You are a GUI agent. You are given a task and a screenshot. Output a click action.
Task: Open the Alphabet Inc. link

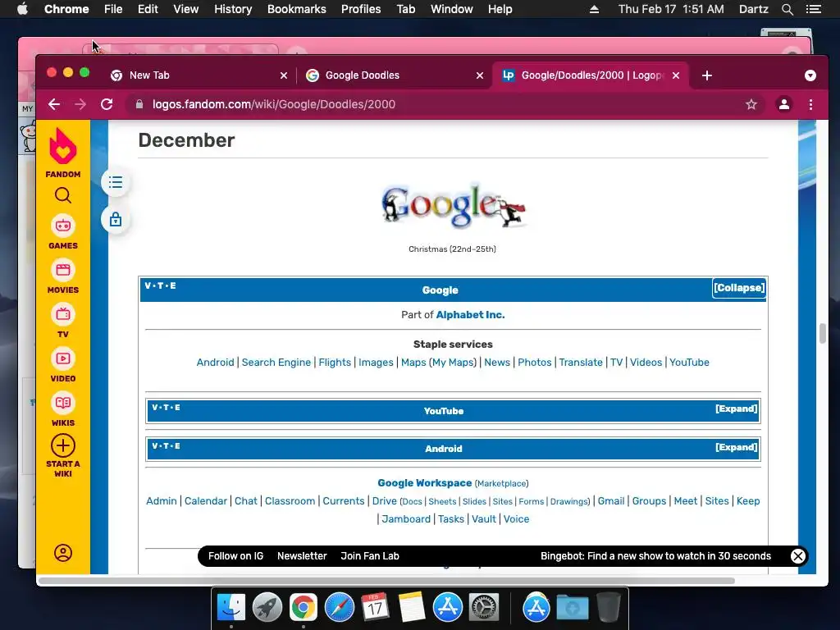(x=470, y=315)
